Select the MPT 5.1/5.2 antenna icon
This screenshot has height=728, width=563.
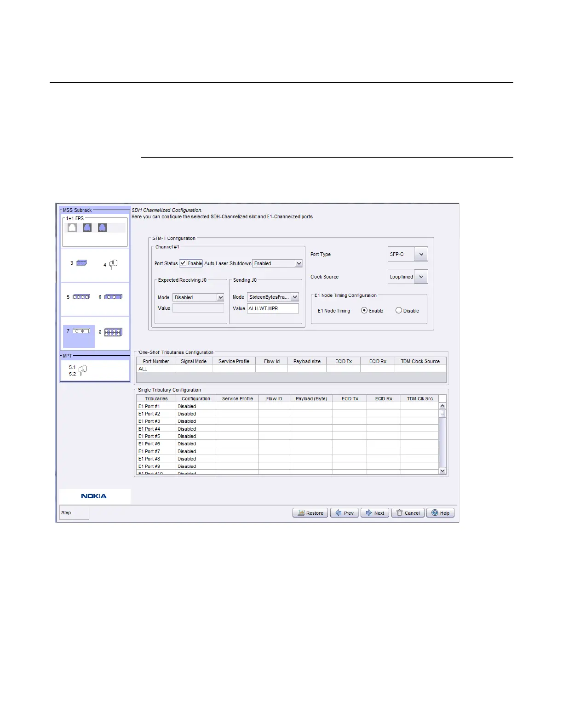pyautogui.click(x=83, y=370)
